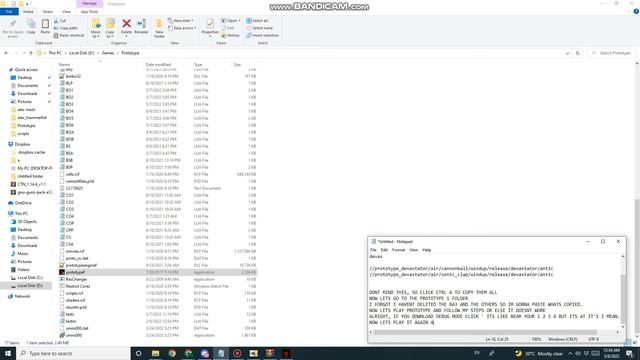The width and height of the screenshot is (640, 360).
Task: Open the Notepad icon on the taskbar
Action: 221,353
